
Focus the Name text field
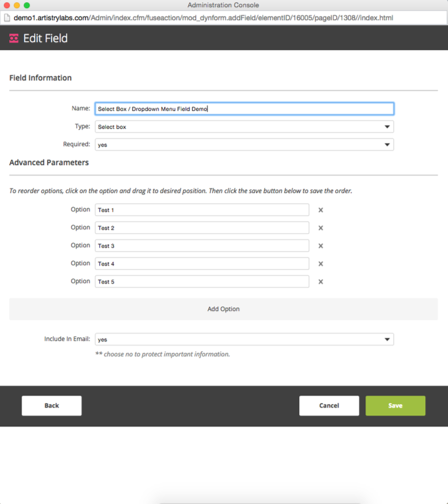(244, 109)
